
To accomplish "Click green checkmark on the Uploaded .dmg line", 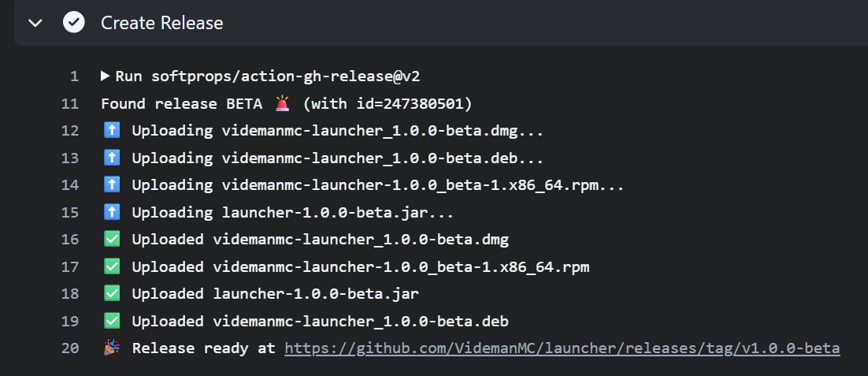I will [112, 239].
